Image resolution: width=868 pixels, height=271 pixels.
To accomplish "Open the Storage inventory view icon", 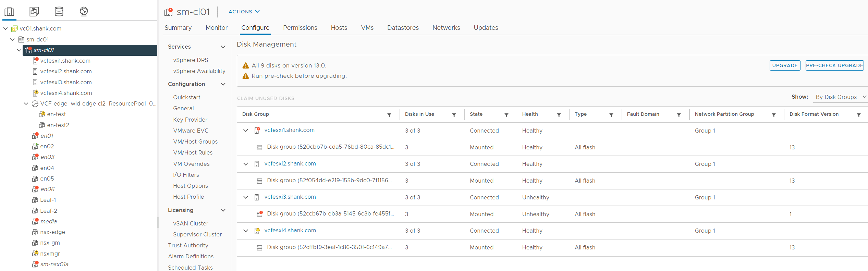I will (59, 11).
